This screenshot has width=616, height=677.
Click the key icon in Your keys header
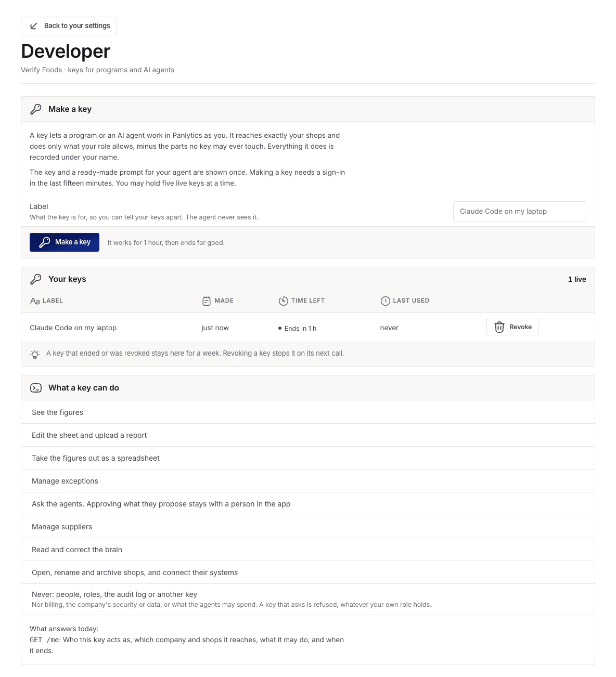[x=36, y=279]
